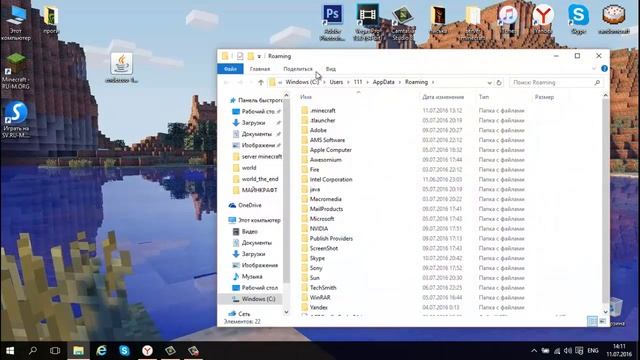The image size is (640, 360).
Task: Click ENG language indicator in tray
Action: [x=593, y=351]
